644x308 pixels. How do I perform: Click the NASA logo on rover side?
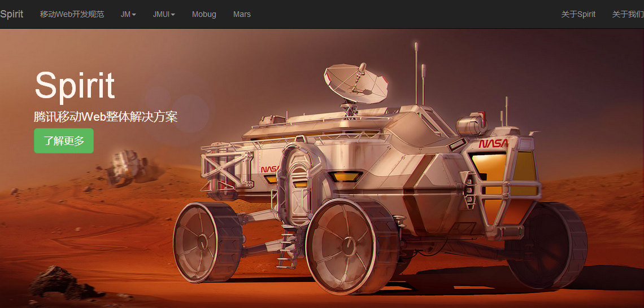pyautogui.click(x=269, y=169)
